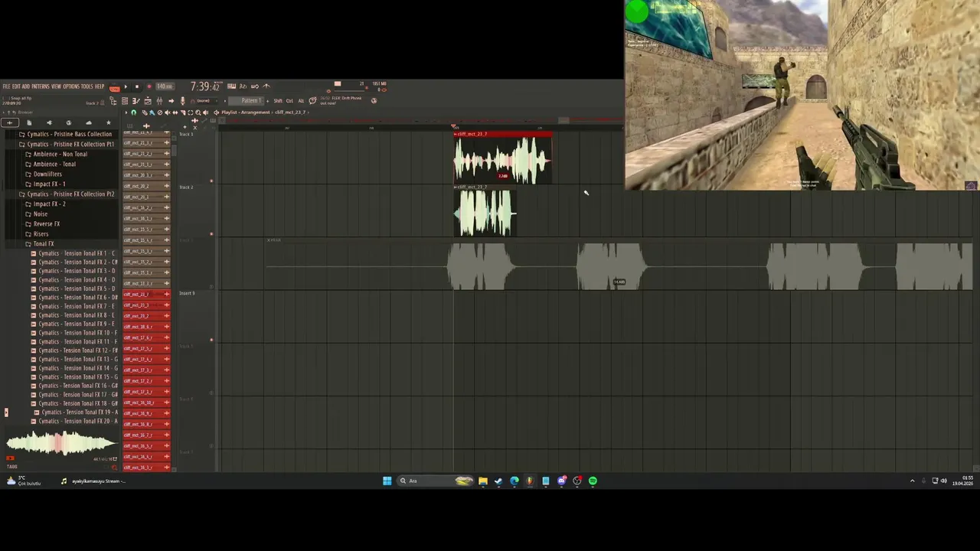This screenshot has width=980, height=551.
Task: Open the mixer faders icon
Action: click(x=159, y=100)
